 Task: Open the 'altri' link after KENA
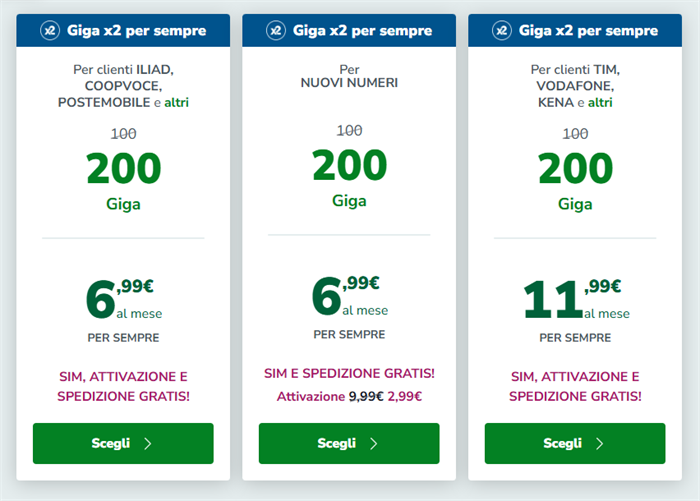click(600, 103)
